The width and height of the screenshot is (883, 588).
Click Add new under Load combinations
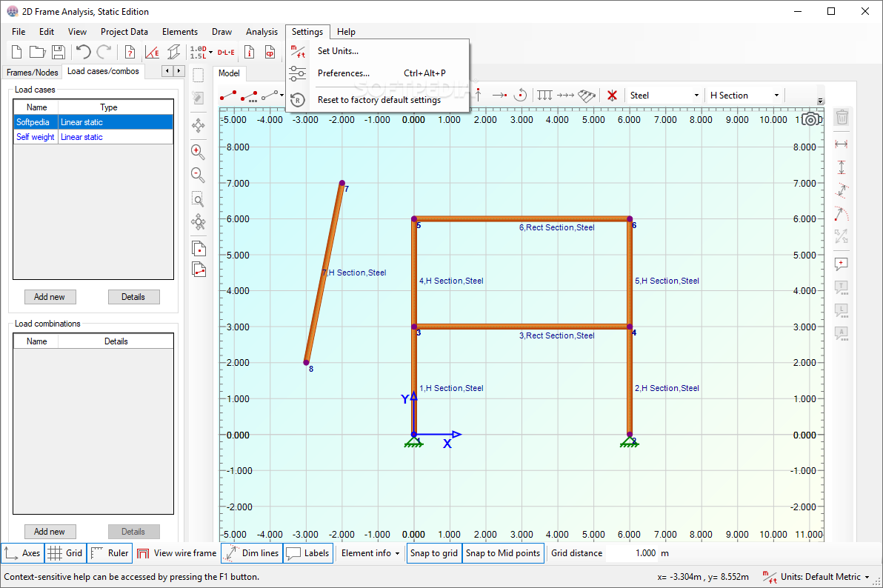click(x=50, y=532)
